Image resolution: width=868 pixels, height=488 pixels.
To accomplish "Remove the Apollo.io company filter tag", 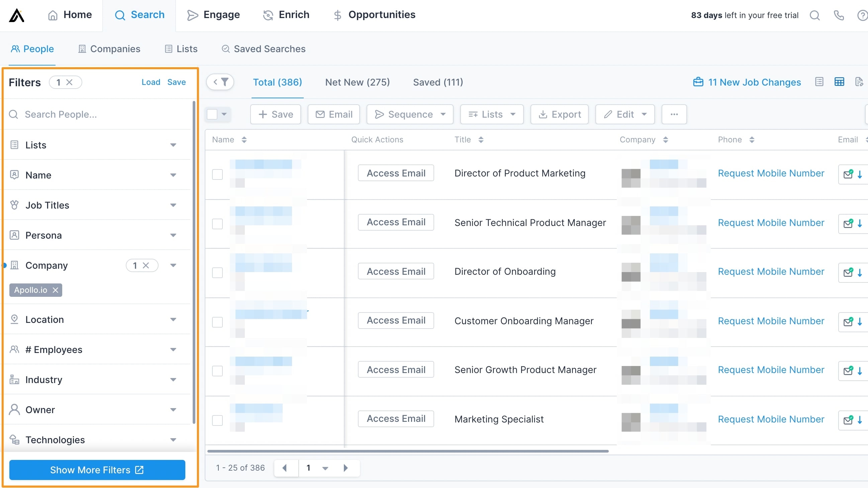I will point(56,289).
